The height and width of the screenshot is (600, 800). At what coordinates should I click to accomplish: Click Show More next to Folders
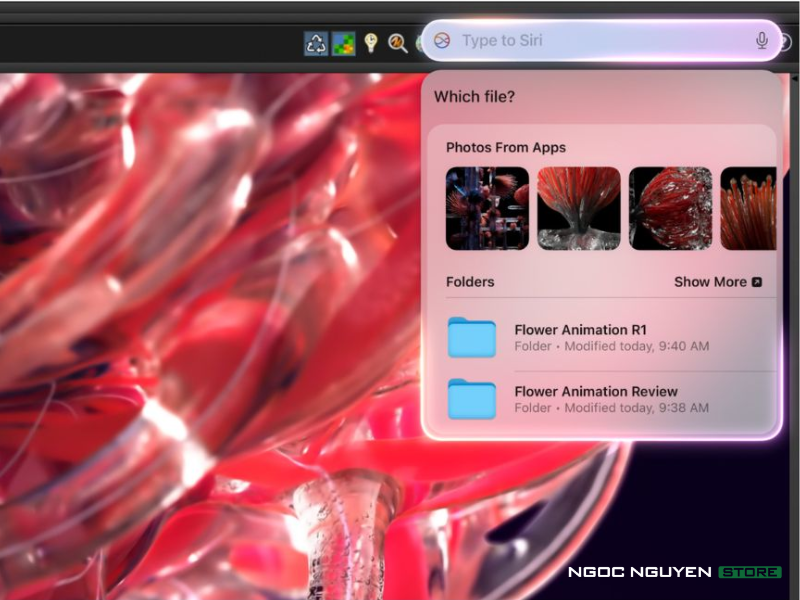pos(717,282)
